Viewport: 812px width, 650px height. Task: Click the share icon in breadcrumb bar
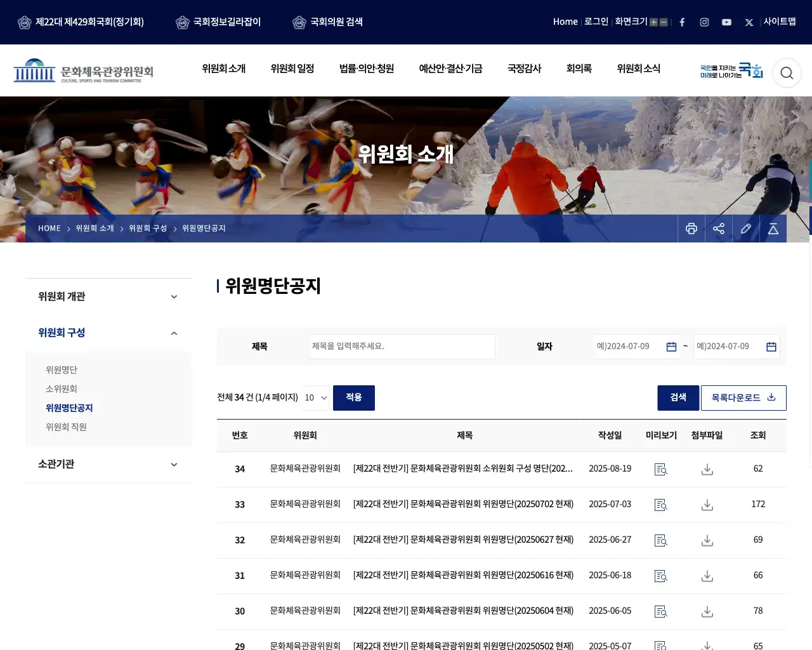point(719,229)
